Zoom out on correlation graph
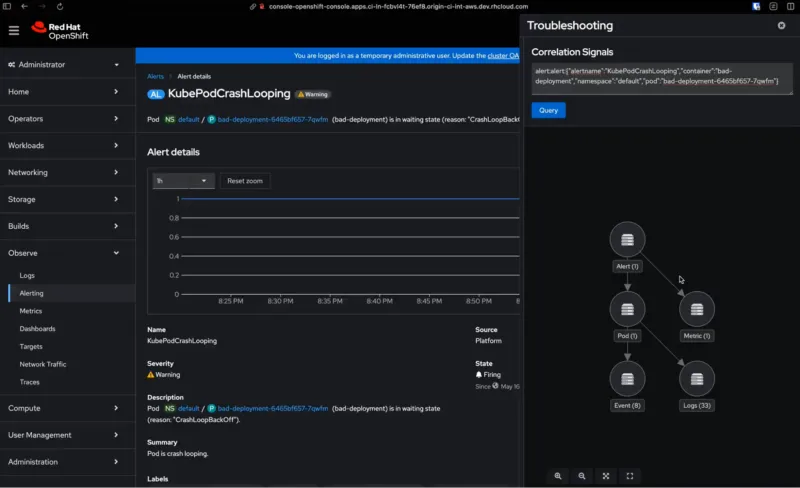 [x=582, y=476]
